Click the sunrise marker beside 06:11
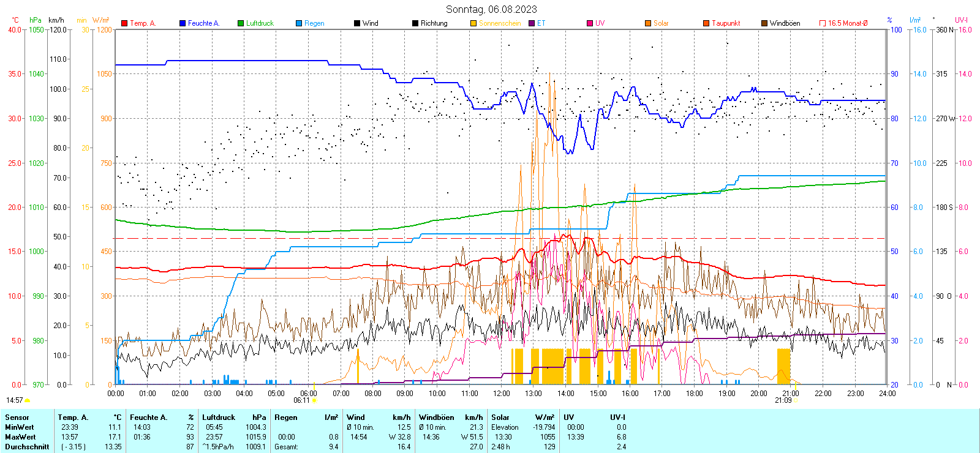This screenshot has width=980, height=453. tap(315, 400)
